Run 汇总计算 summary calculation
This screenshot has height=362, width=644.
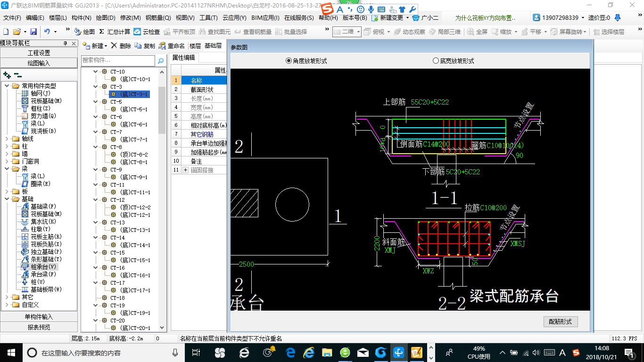[115, 32]
